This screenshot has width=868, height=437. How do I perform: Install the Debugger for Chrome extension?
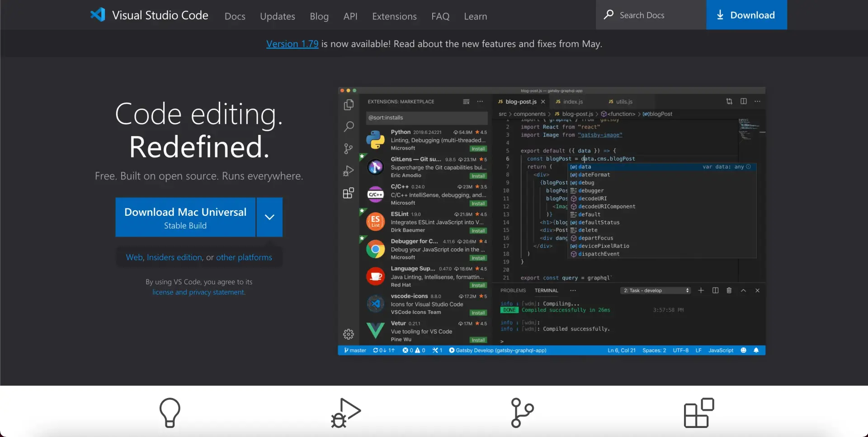point(478,258)
